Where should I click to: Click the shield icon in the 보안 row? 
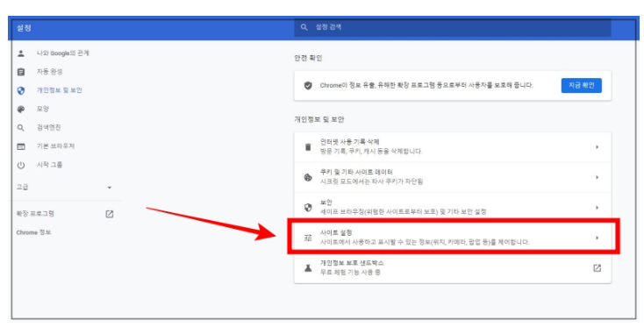(x=308, y=208)
